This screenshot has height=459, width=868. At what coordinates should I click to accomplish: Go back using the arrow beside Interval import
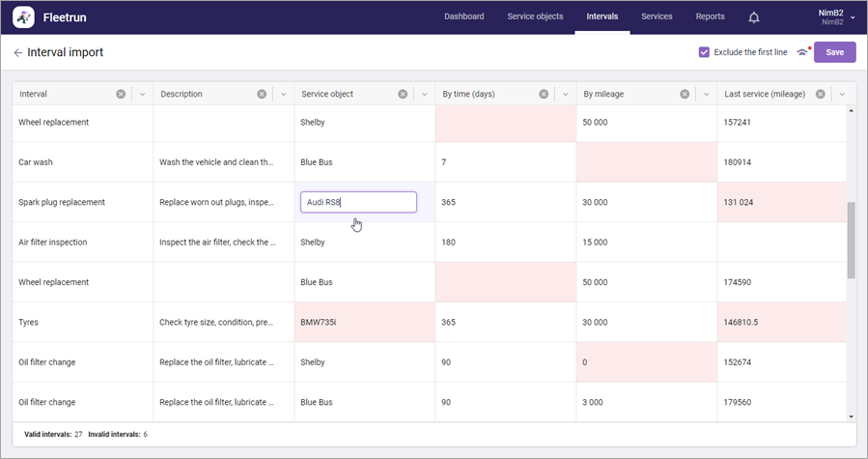[17, 53]
